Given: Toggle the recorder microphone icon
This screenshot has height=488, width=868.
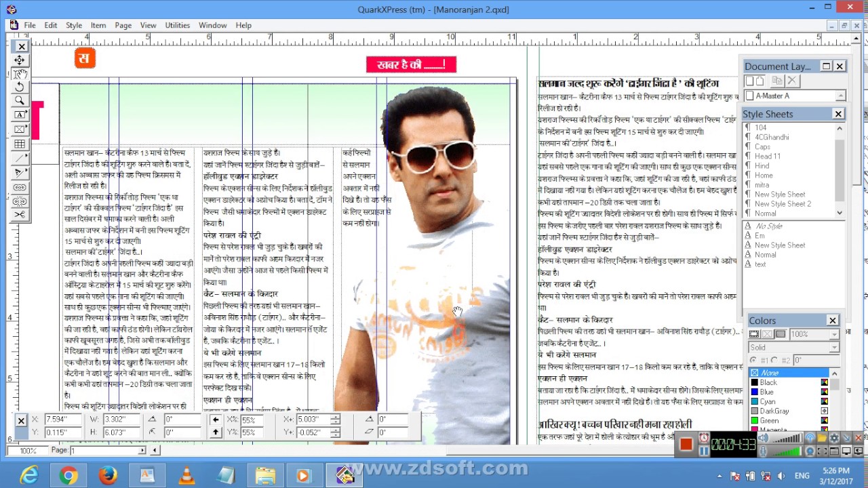Looking at the screenshot, I should [x=764, y=451].
